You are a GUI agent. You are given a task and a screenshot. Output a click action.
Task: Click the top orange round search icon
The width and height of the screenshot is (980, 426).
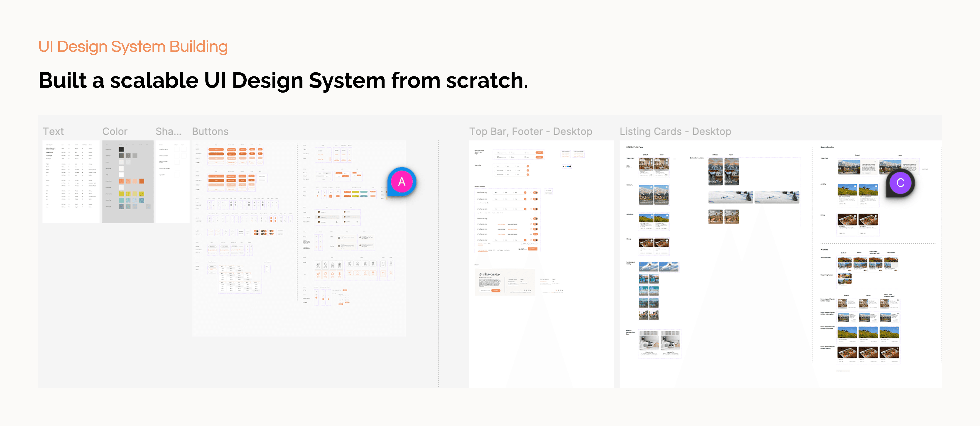528,166
